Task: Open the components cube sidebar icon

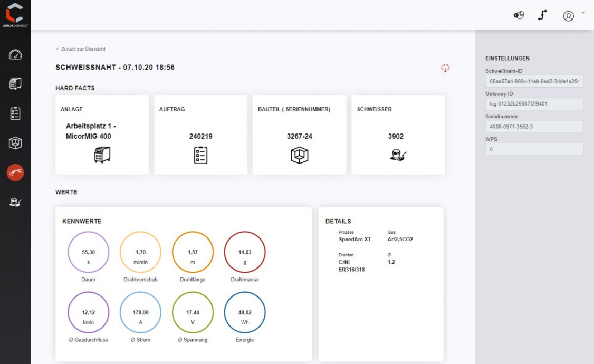Action: click(x=15, y=143)
